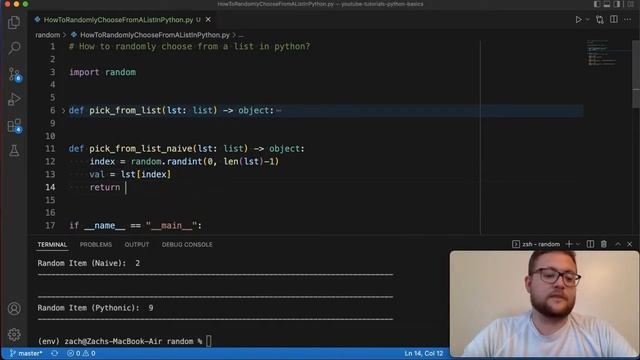Open errors and warnings count in status bar
This screenshot has height=360, width=640.
pos(81,353)
